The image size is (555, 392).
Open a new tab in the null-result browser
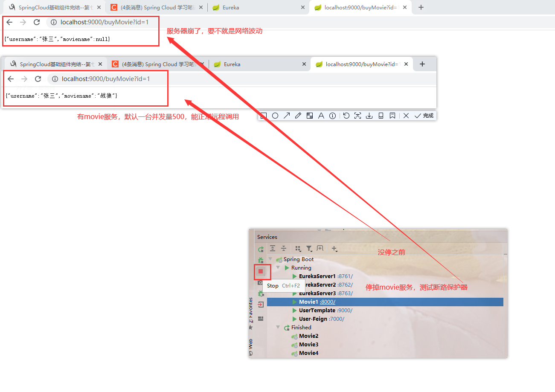421,7
